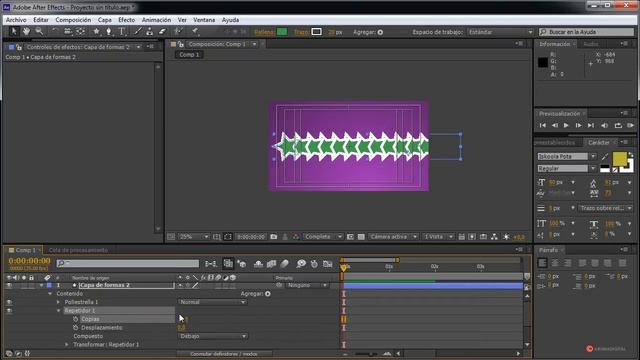Toggle transparency grid in viewer

361,237
